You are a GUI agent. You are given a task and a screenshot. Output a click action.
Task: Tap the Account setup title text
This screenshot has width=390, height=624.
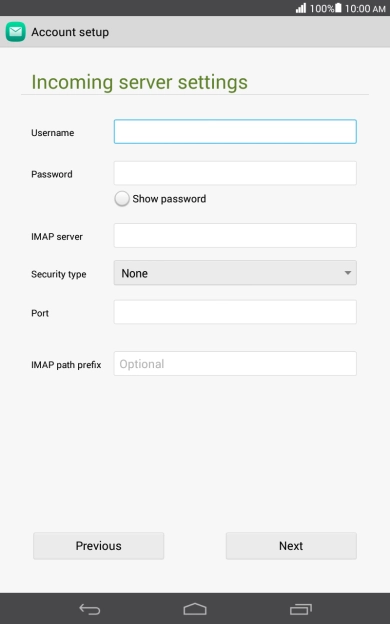(70, 32)
